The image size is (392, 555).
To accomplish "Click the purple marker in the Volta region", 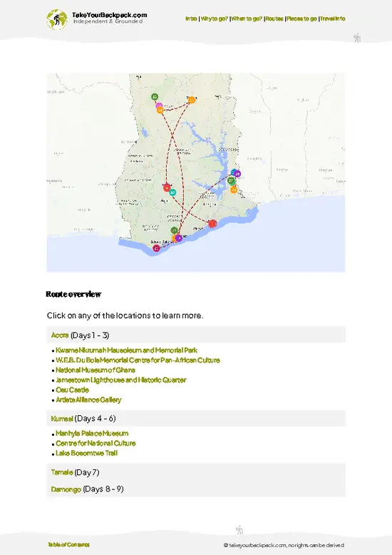I will 237,174.
